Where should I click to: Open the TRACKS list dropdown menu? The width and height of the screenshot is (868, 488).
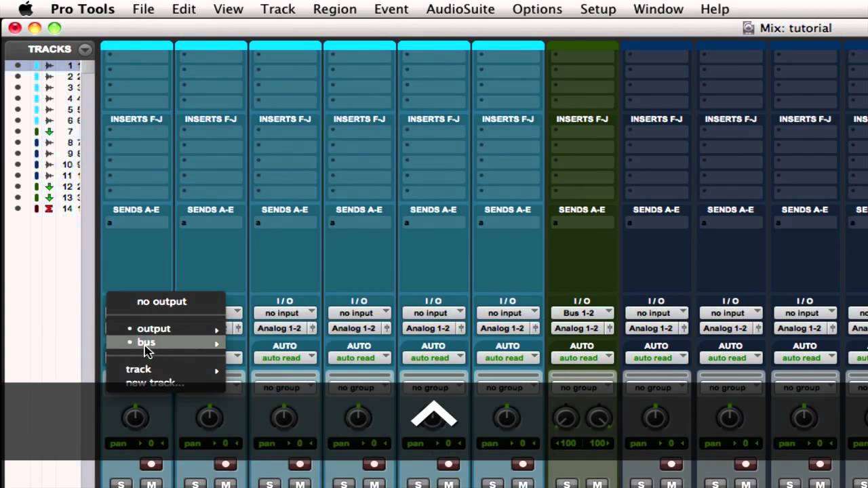85,49
